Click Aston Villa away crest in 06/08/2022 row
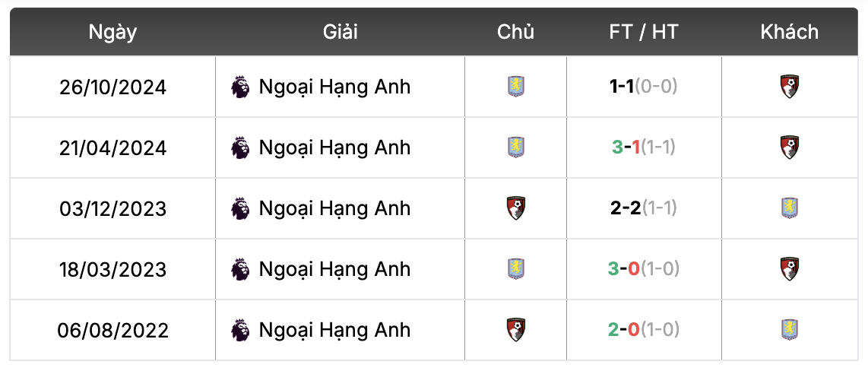The width and height of the screenshot is (868, 374). 790,331
